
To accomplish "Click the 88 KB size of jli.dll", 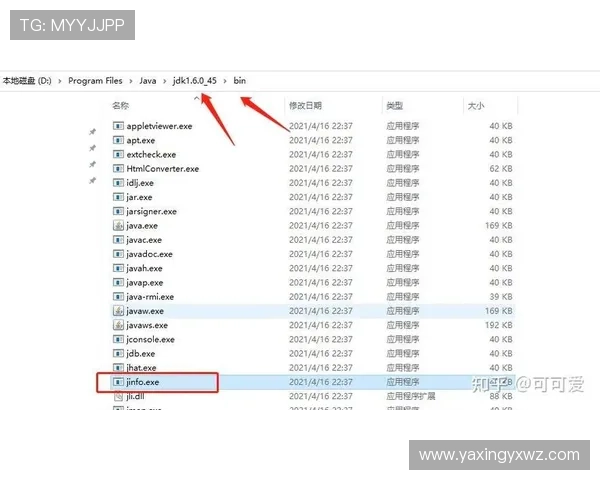I will click(501, 396).
